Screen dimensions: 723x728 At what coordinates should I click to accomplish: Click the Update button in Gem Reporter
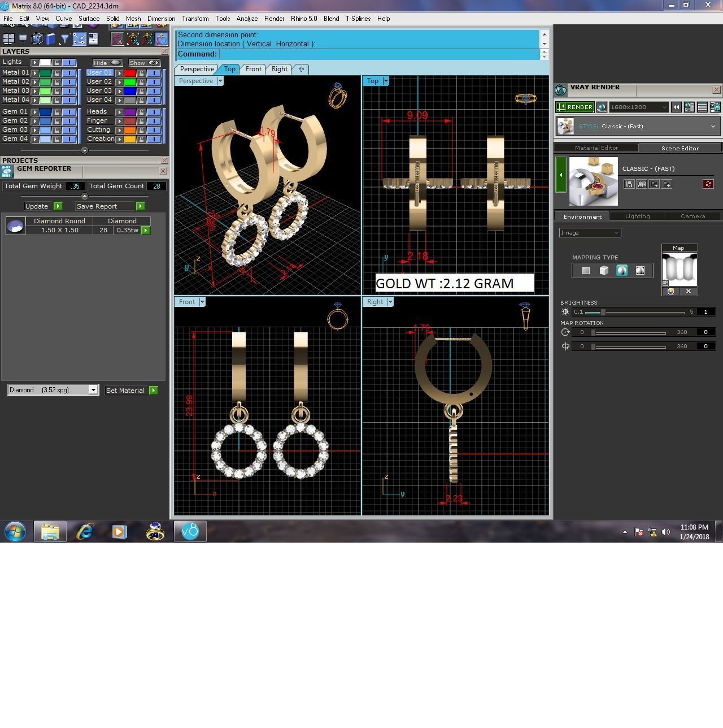click(43, 206)
